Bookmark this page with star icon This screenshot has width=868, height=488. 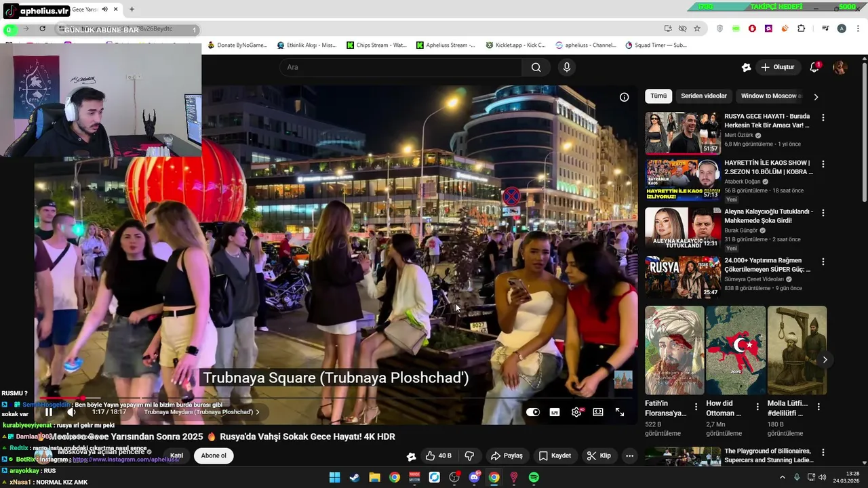click(x=697, y=28)
